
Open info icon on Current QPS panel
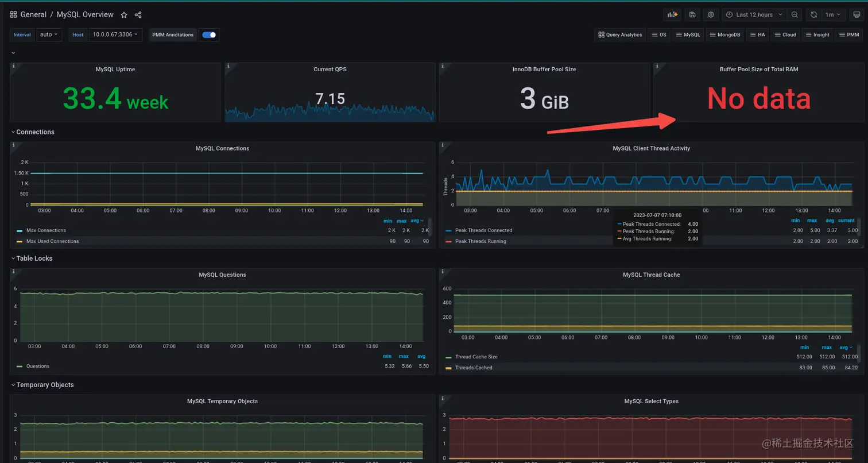[x=228, y=65]
